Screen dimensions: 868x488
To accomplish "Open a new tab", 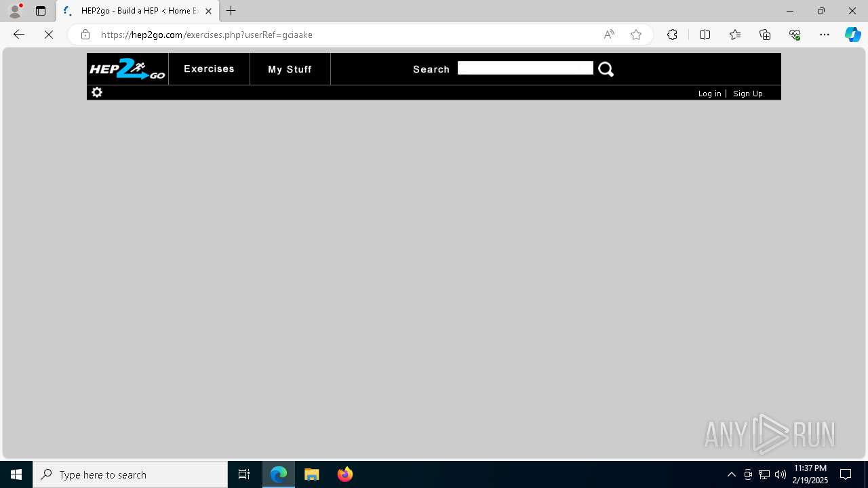I will pos(231,11).
